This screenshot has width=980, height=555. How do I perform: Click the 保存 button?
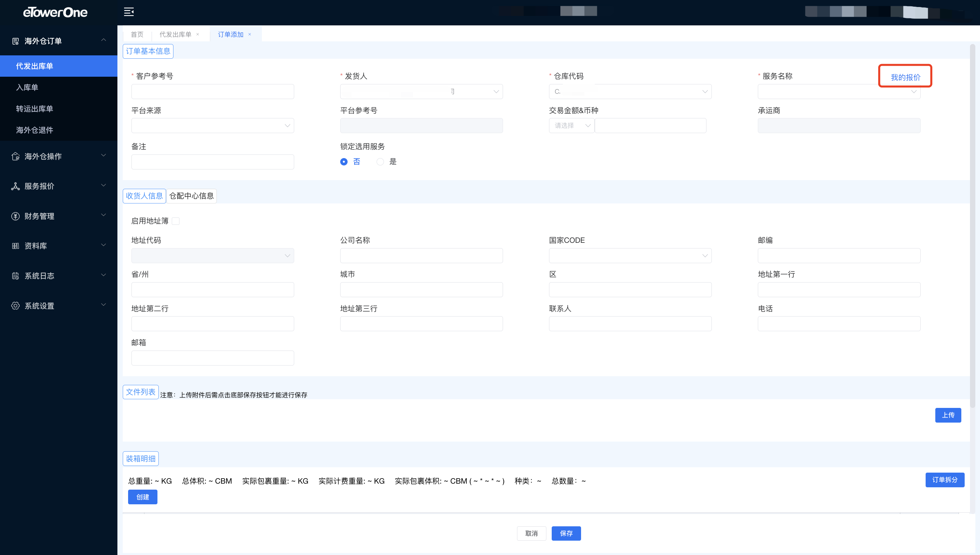point(566,534)
